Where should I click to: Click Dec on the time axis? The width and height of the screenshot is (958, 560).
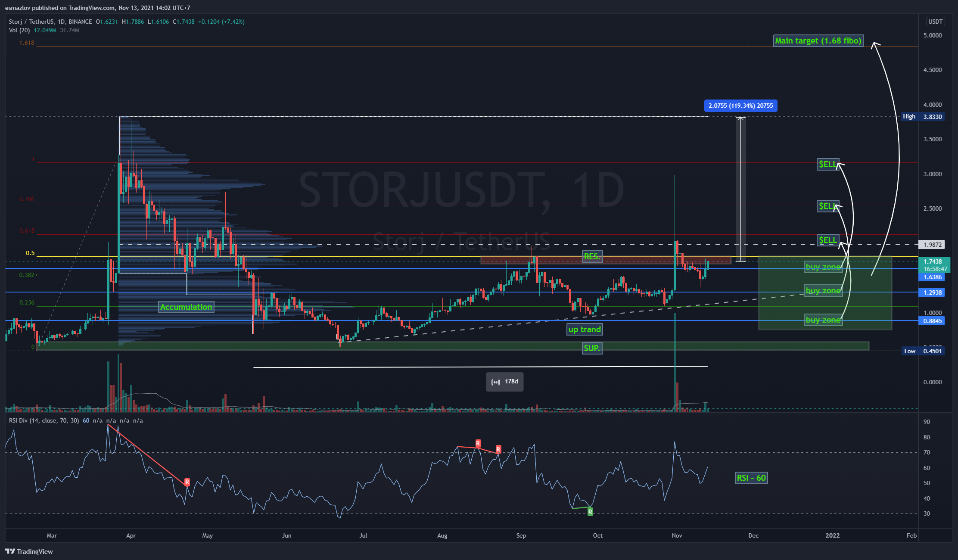[x=753, y=535]
